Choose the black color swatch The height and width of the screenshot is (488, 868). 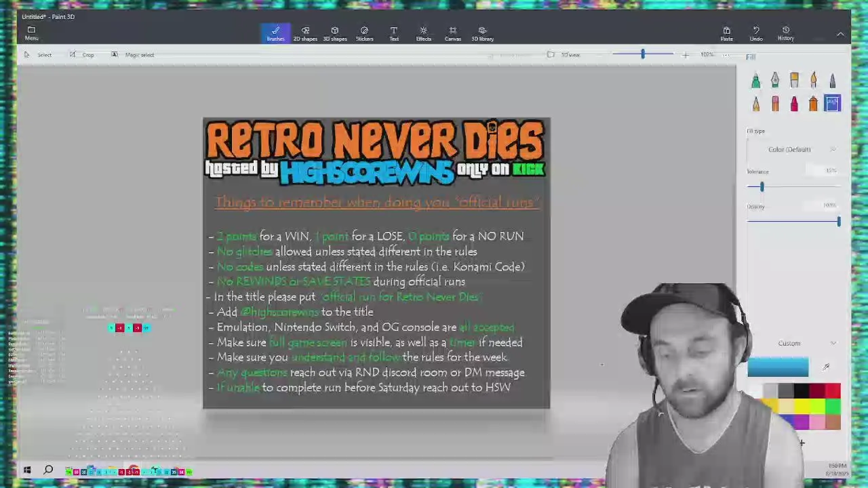(802, 390)
